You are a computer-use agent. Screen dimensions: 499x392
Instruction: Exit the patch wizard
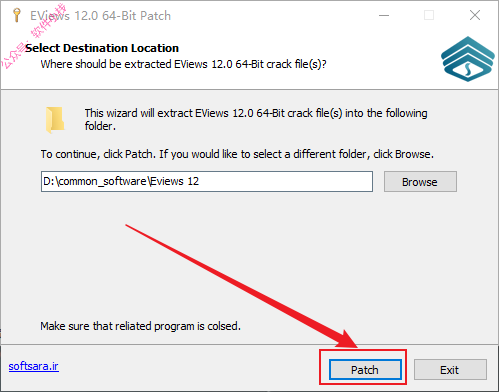(450, 370)
